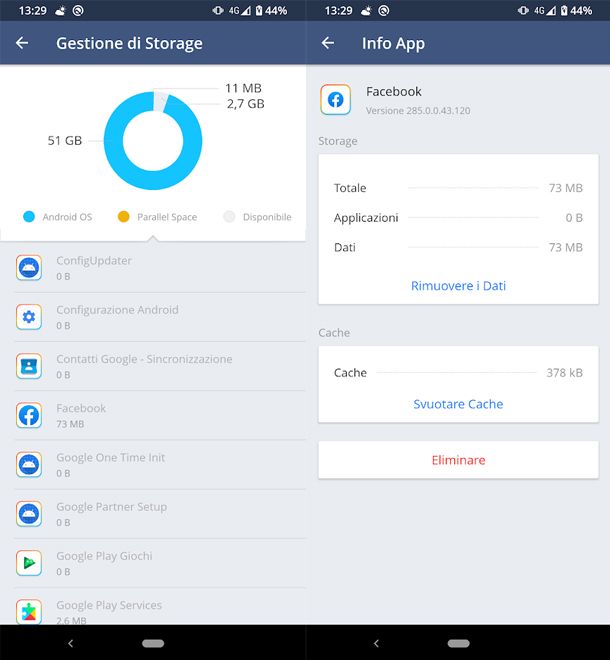The height and width of the screenshot is (660, 610).
Task: Open Contatti Google Sincronizzazione icon
Action: tap(29, 366)
